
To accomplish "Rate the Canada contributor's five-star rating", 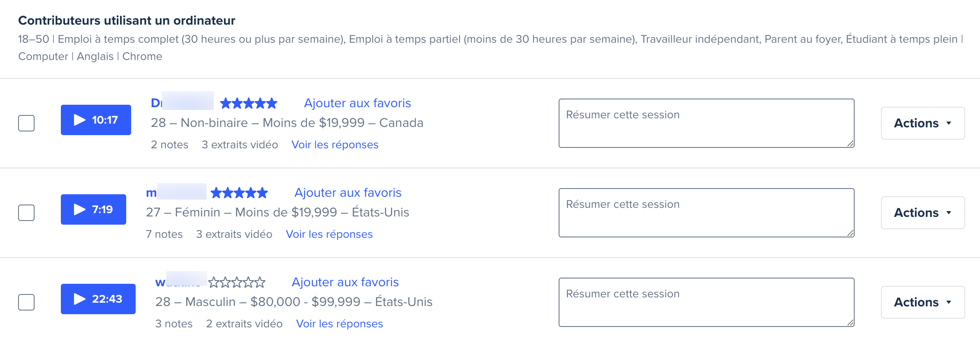I will [249, 103].
